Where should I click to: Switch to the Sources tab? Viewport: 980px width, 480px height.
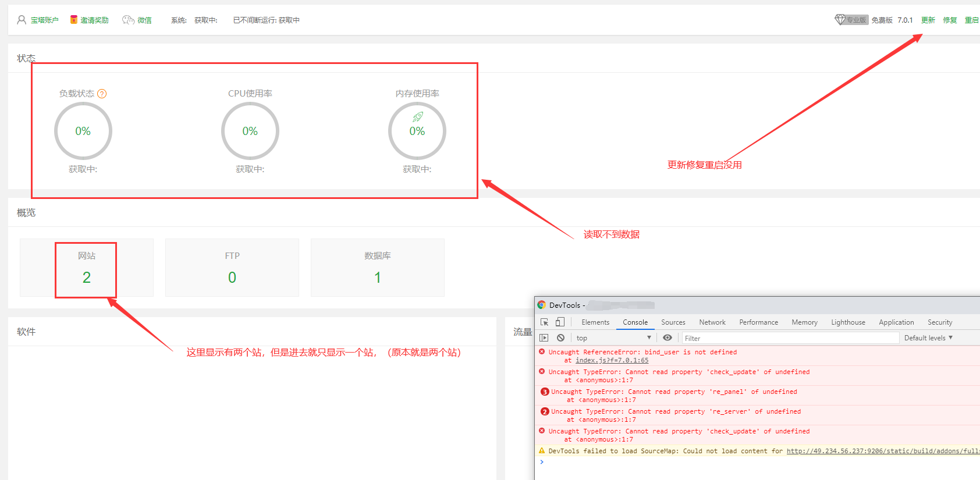[673, 322]
